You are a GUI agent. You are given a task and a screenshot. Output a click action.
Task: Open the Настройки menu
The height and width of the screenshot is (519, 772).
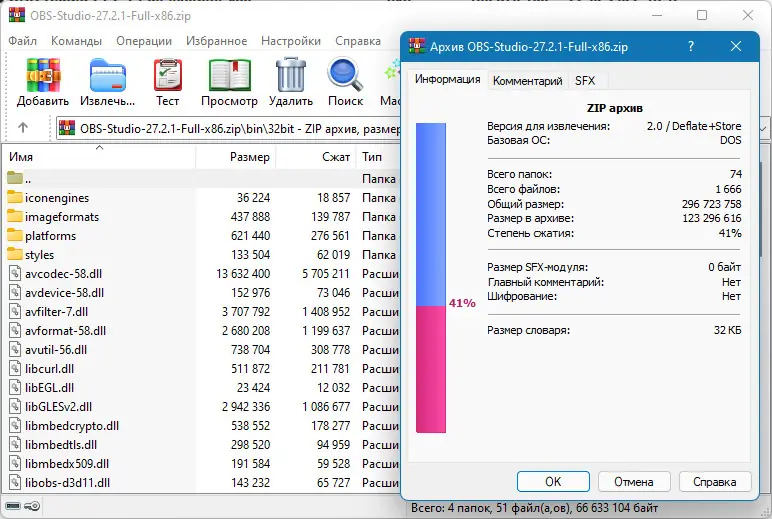click(290, 41)
